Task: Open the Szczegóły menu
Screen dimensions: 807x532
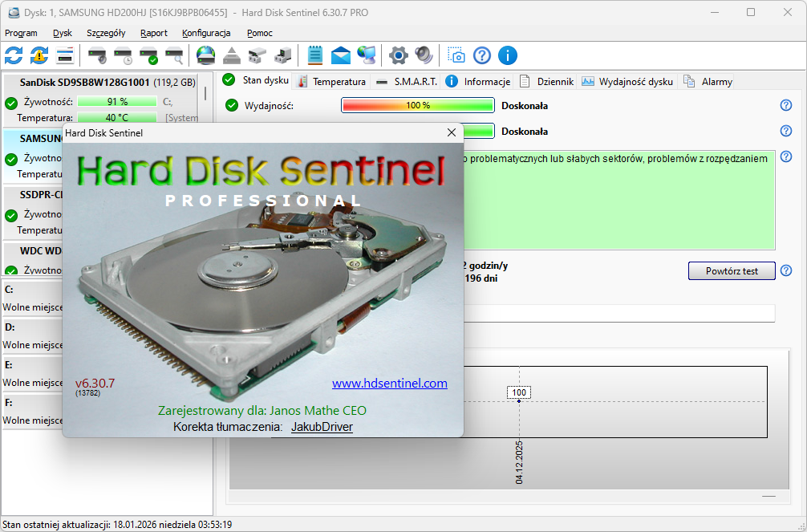Action: (106, 33)
